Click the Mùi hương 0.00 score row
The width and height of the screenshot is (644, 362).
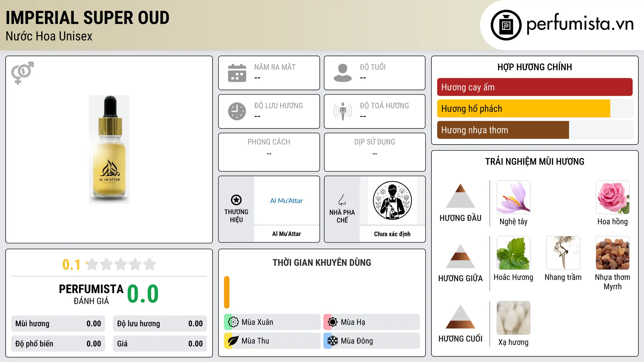58,324
